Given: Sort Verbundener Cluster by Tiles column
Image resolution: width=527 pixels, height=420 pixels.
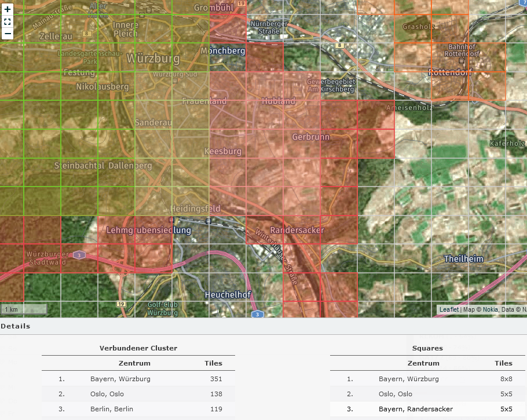Looking at the screenshot, I should pyautogui.click(x=213, y=363).
